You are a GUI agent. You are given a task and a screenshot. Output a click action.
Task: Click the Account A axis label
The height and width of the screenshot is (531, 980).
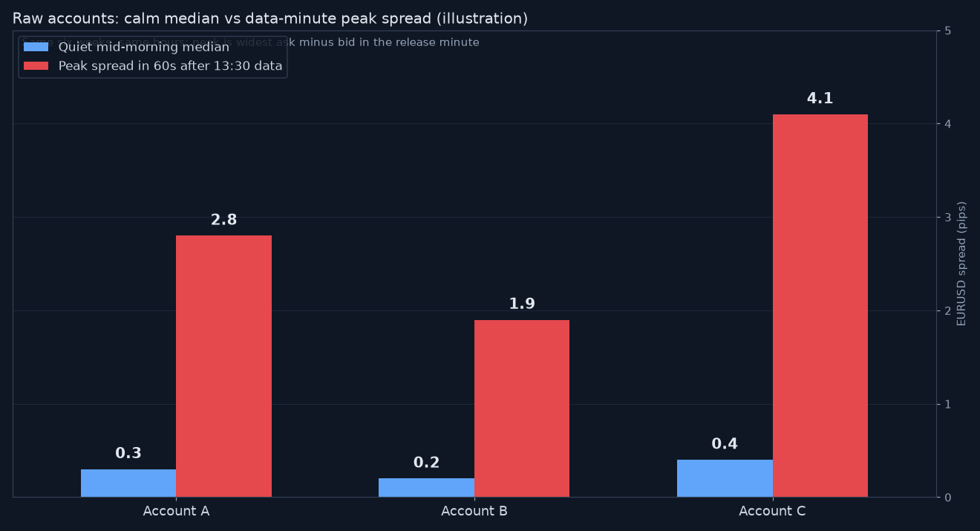click(176, 511)
